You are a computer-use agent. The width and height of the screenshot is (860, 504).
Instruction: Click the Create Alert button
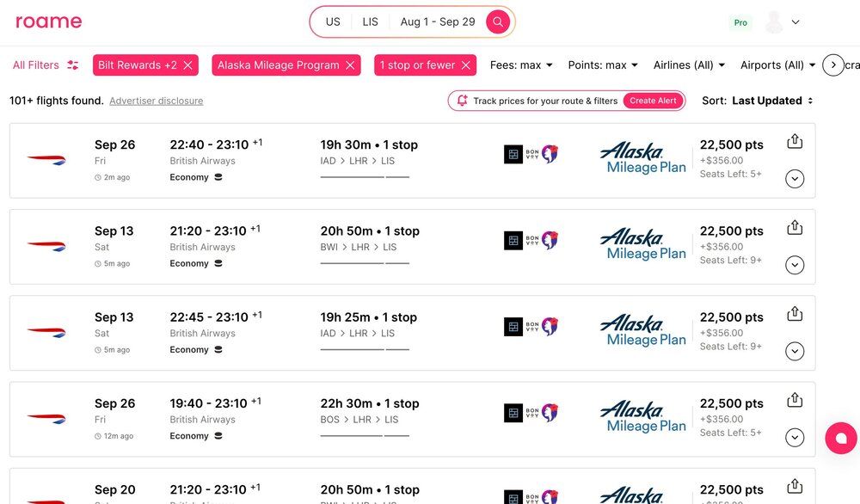(x=653, y=101)
